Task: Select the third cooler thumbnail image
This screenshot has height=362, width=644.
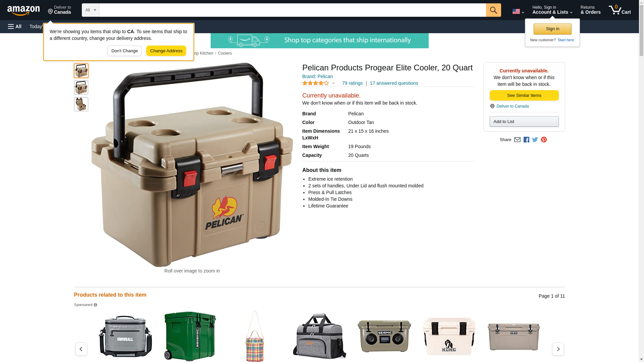Action: coord(81,104)
